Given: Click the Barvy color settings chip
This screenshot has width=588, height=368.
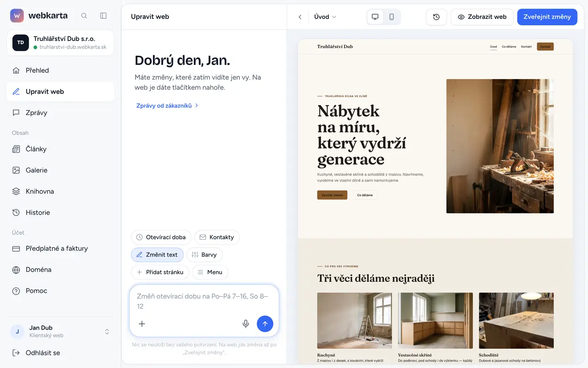Looking at the screenshot, I should point(204,255).
